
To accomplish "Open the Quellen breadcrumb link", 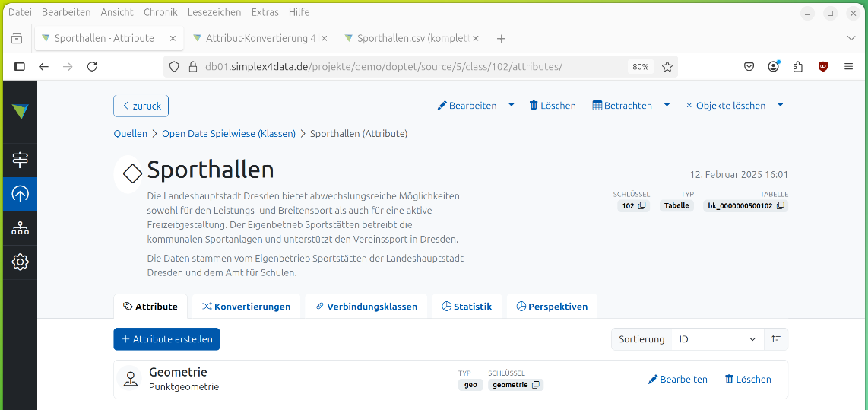I will tap(131, 134).
